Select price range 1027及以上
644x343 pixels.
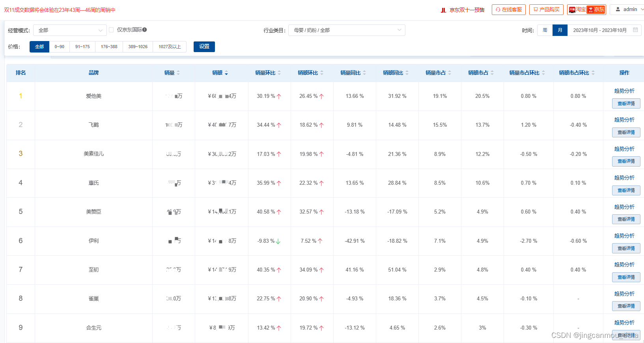tap(170, 47)
